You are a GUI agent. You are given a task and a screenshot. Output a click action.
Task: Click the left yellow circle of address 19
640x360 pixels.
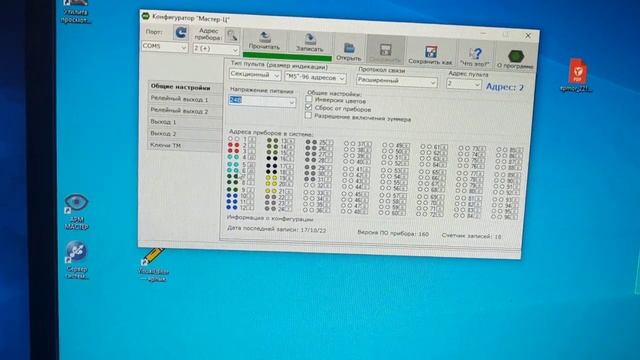point(268,178)
